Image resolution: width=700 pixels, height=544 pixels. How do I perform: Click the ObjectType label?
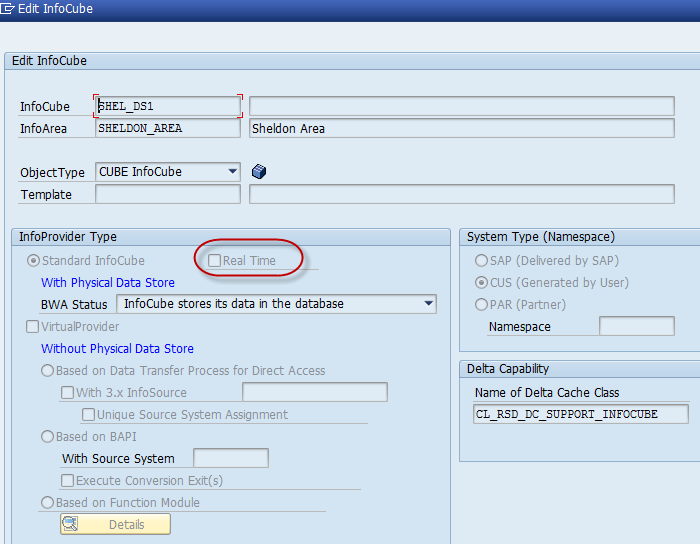click(x=52, y=173)
